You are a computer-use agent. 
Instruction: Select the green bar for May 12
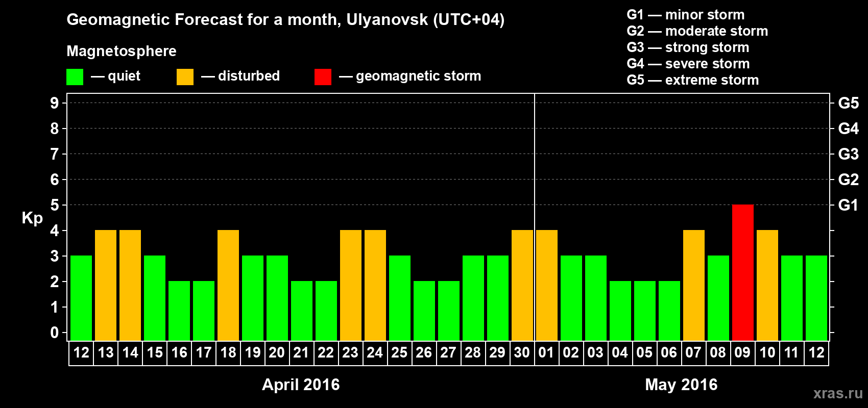tap(816, 298)
